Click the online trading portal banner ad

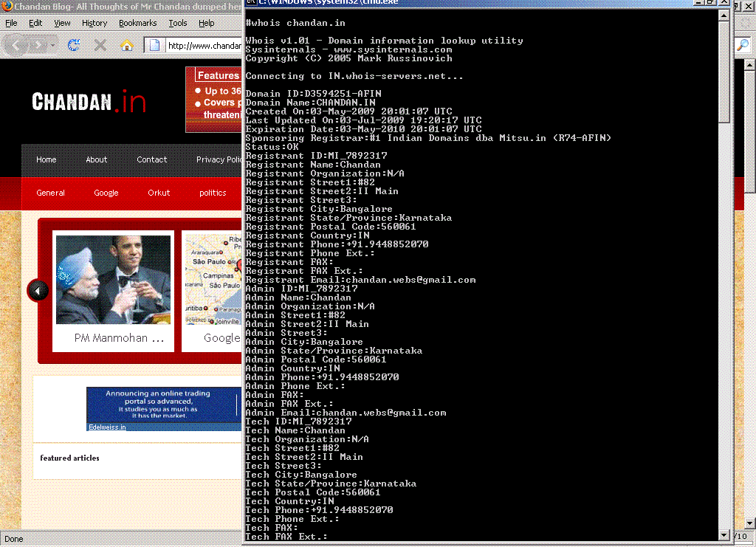[164, 405]
